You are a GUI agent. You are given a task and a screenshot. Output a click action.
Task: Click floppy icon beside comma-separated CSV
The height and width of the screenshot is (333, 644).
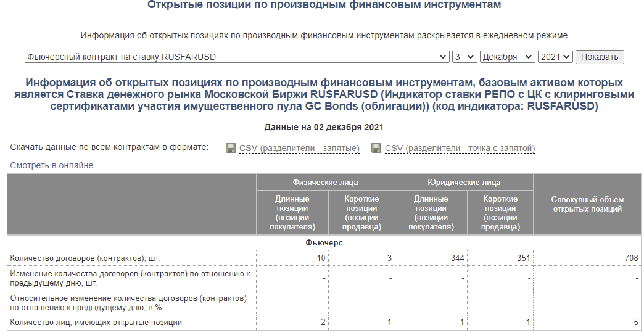pyautogui.click(x=231, y=148)
